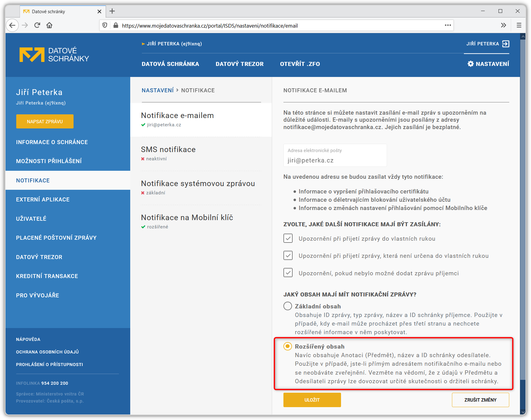Click the tracking protection shield icon

pyautogui.click(x=105, y=25)
